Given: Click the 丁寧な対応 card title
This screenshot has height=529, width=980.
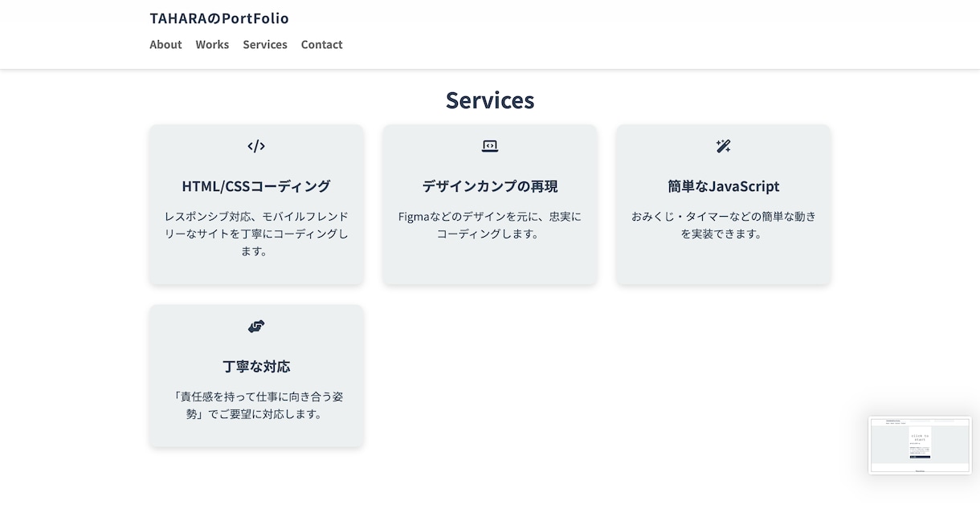Looking at the screenshot, I should coord(256,367).
